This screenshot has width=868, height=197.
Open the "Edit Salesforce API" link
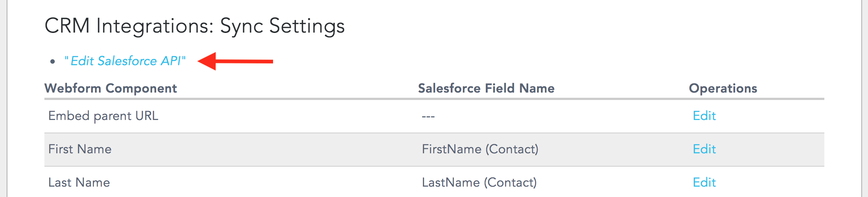[125, 61]
